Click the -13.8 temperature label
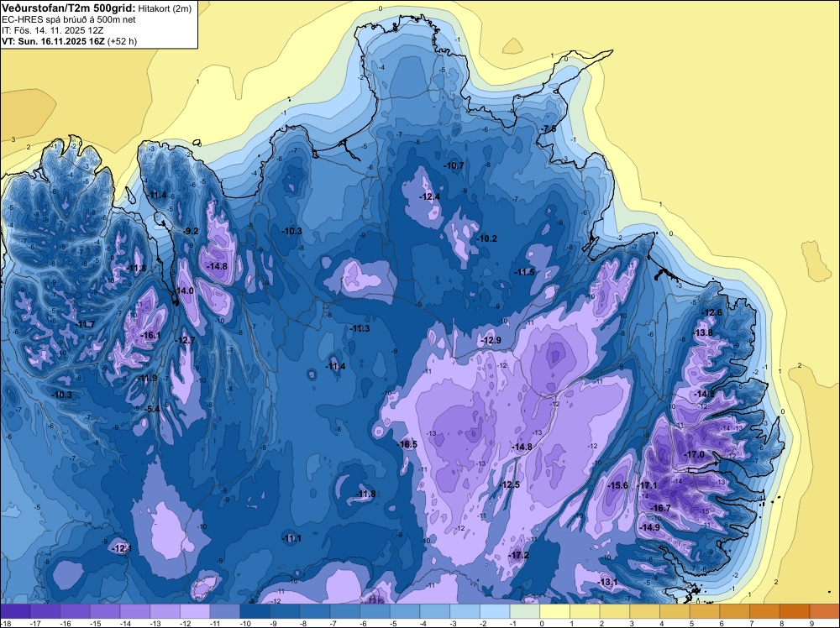The image size is (840, 628). (x=703, y=332)
